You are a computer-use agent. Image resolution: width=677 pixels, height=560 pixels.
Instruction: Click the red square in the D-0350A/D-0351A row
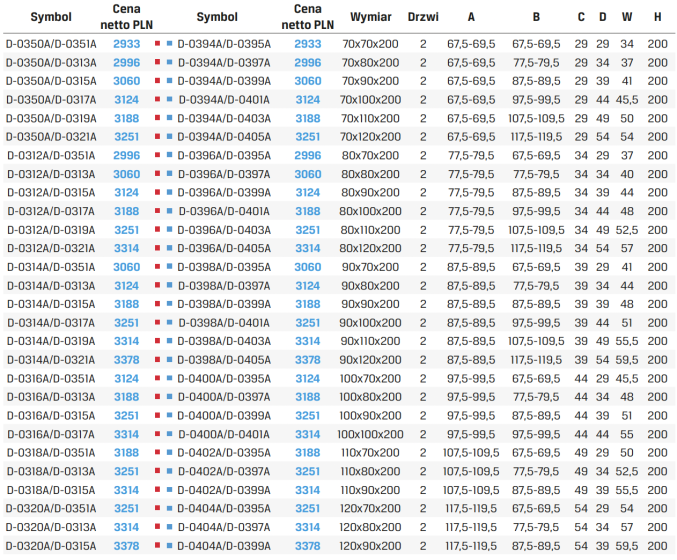coord(158,44)
